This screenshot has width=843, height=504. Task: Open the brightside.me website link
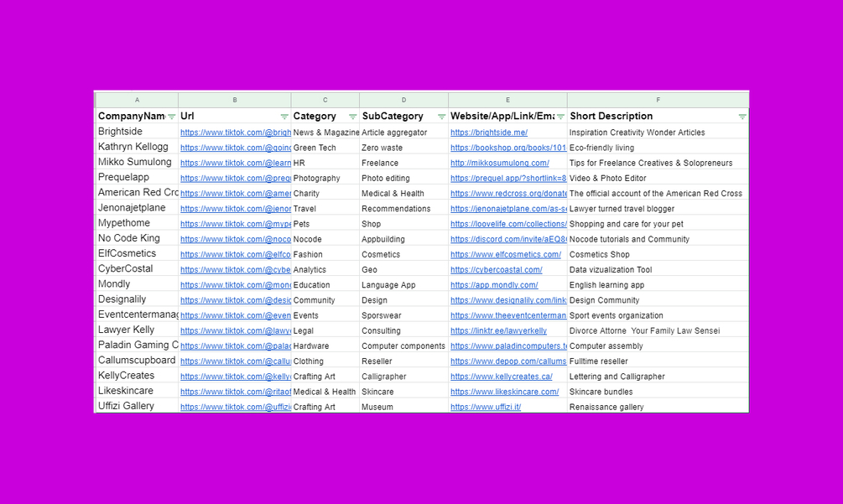489,132
